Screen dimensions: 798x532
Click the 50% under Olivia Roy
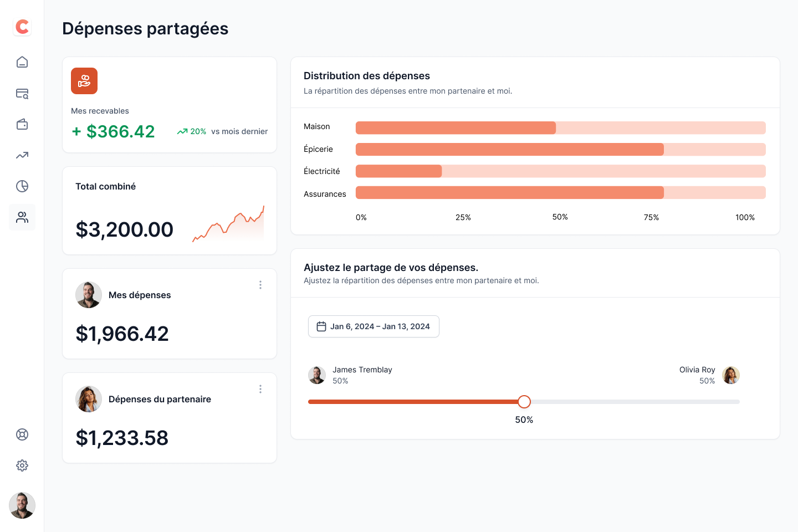click(707, 381)
